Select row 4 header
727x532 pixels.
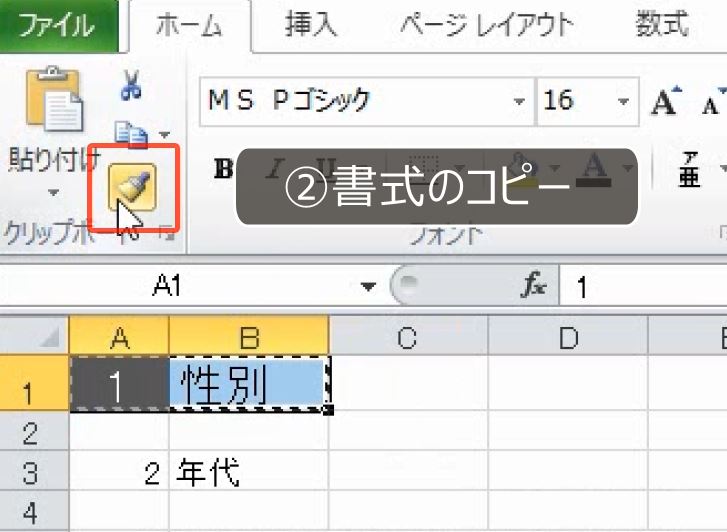pos(34,511)
